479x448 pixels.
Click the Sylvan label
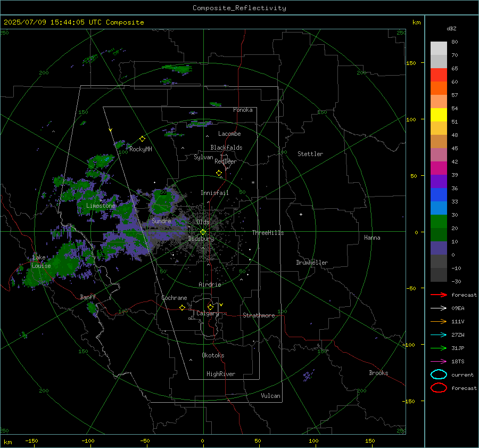click(203, 157)
